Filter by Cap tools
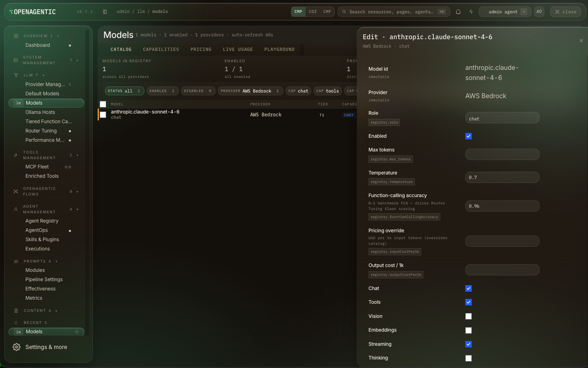 pos(328,91)
